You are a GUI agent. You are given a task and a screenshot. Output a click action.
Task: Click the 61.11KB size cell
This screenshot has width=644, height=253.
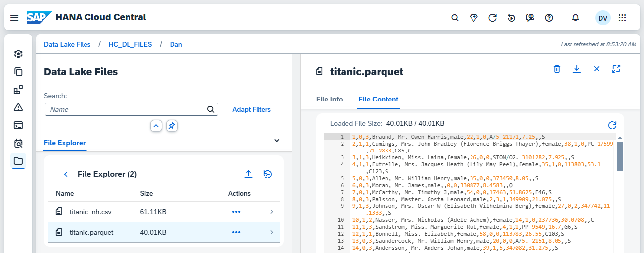click(x=153, y=212)
